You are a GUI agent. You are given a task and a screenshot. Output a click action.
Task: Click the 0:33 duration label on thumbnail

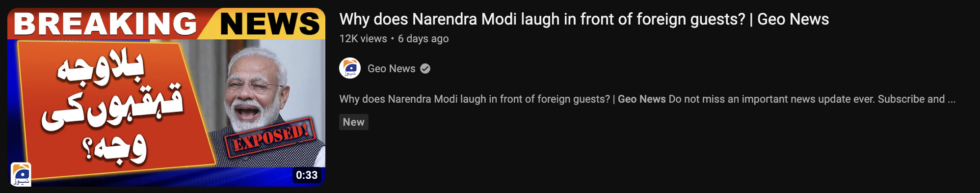pyautogui.click(x=307, y=175)
